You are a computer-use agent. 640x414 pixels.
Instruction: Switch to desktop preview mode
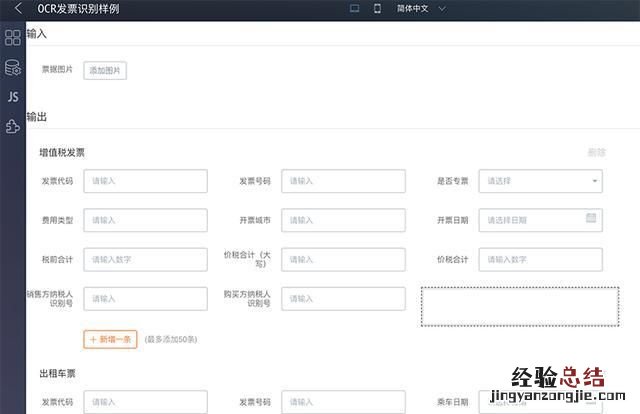pyautogui.click(x=354, y=8)
